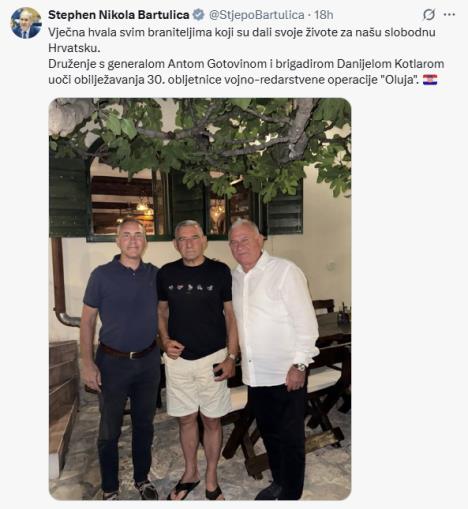Screen dimensions: 468x509
Task: Open Stephen Nikola Bartulica's profile avatar
Action: point(26,23)
